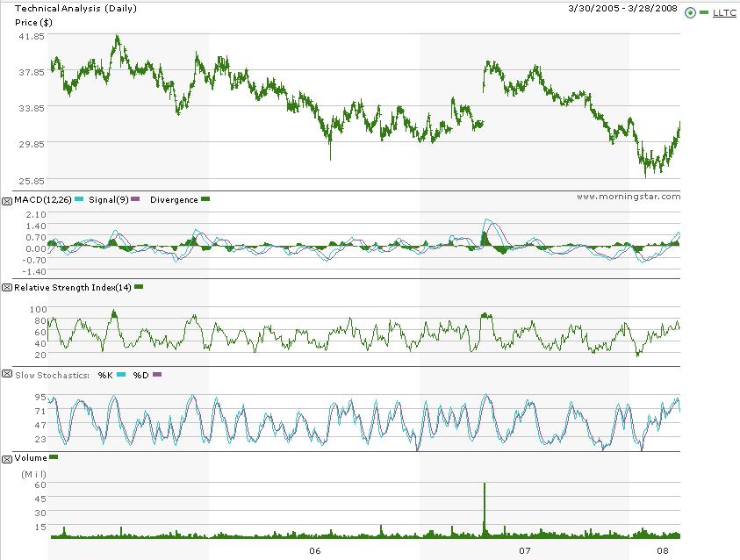This screenshot has height=560, width=740.
Task: Click the 33.85 price axis value
Action: [32, 108]
